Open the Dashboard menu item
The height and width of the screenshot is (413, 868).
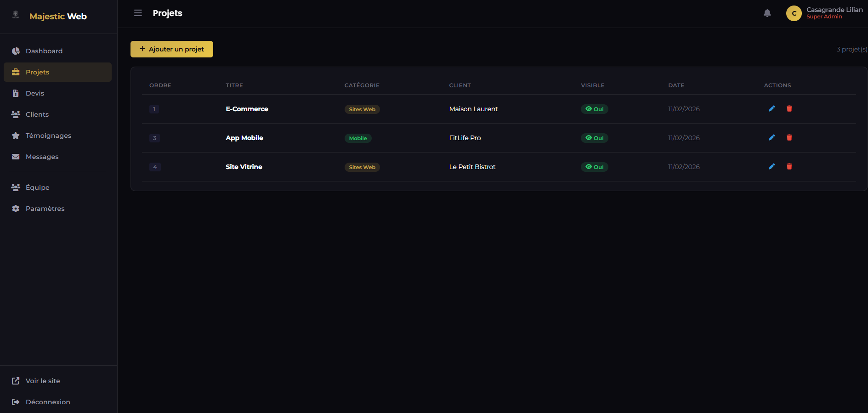click(x=44, y=51)
